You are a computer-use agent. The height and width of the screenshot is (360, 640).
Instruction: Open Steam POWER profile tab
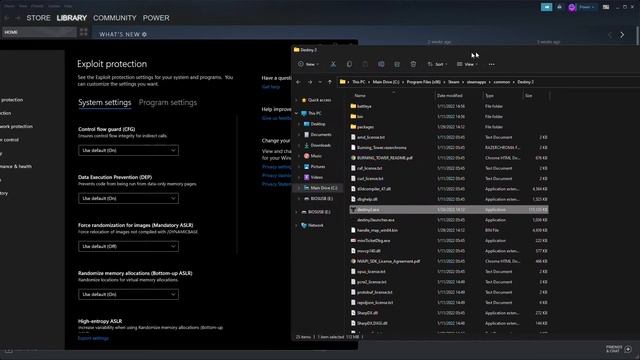click(x=156, y=18)
